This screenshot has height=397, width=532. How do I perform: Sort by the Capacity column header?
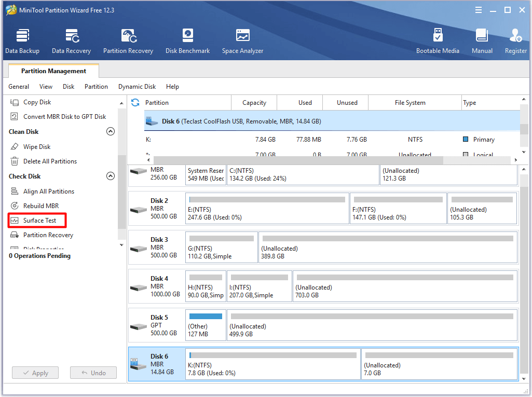coord(254,102)
